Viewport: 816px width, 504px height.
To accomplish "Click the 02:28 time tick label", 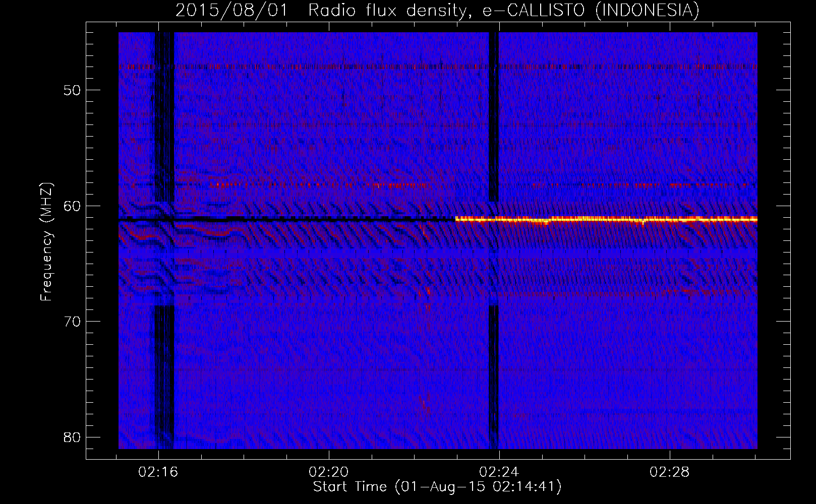I will point(670,472).
